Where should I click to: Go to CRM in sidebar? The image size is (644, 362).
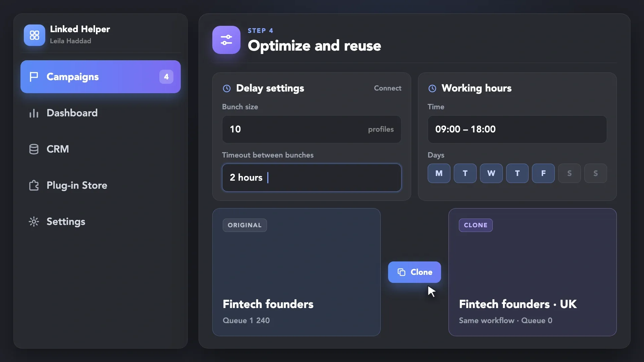pyautogui.click(x=101, y=149)
